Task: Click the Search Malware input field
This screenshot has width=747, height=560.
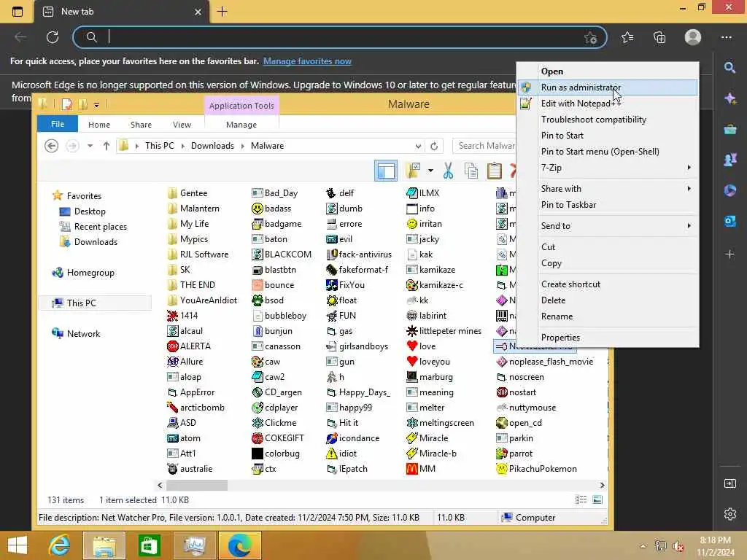Action: pyautogui.click(x=485, y=146)
